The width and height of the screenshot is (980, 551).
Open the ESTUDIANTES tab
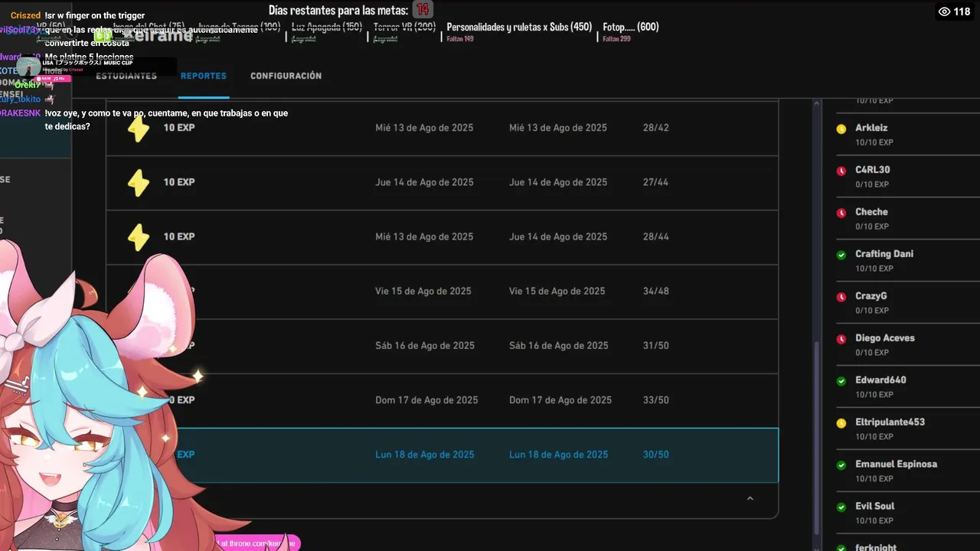[x=126, y=76]
